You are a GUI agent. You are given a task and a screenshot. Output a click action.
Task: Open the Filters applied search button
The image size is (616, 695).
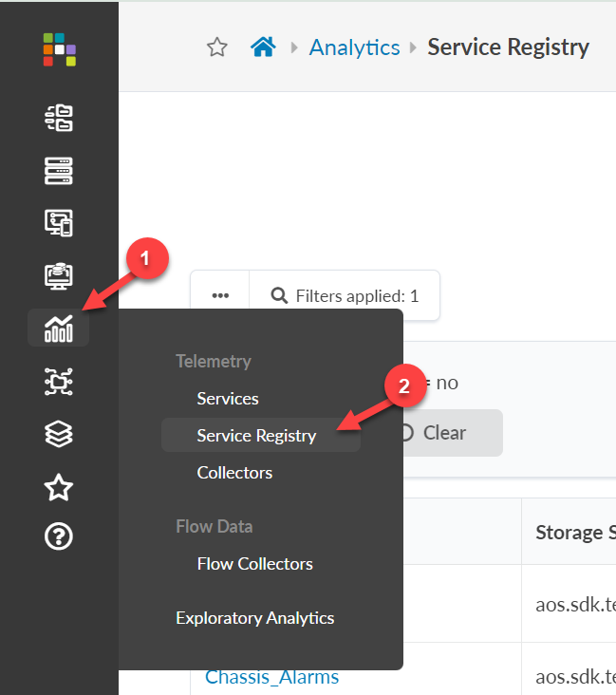(x=345, y=296)
